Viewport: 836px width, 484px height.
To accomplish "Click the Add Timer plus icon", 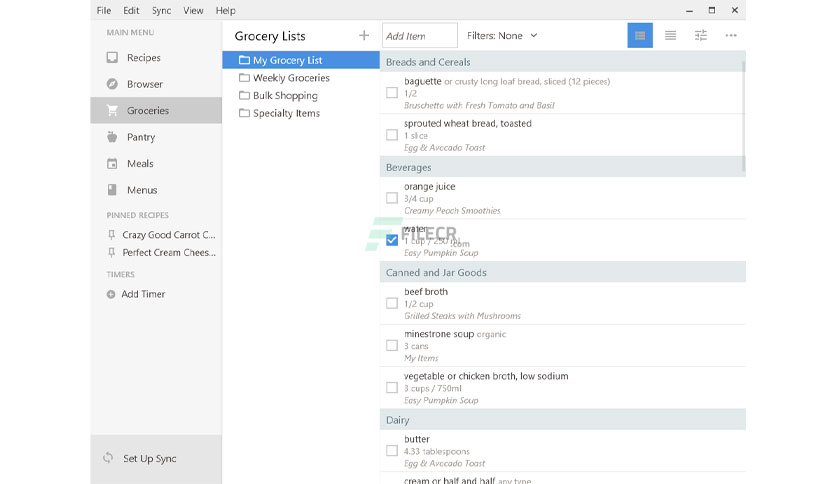I will click(111, 294).
